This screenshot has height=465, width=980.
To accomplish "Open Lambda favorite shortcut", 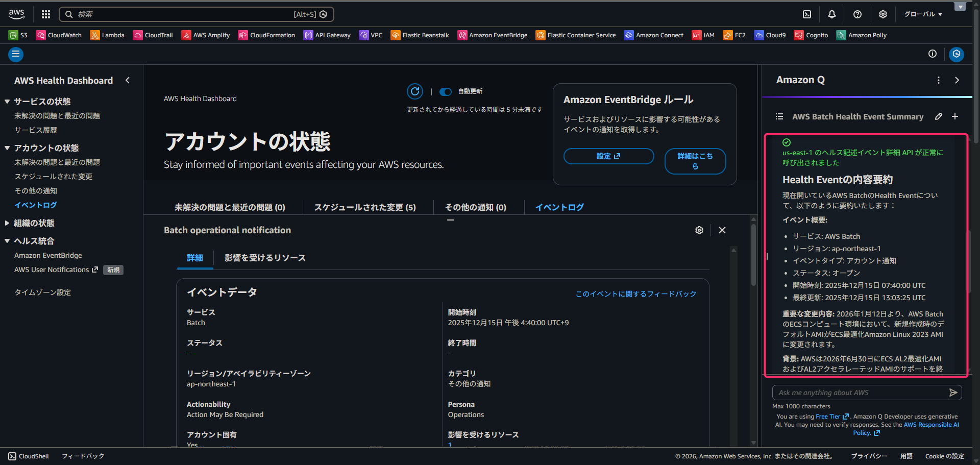I will (x=107, y=35).
